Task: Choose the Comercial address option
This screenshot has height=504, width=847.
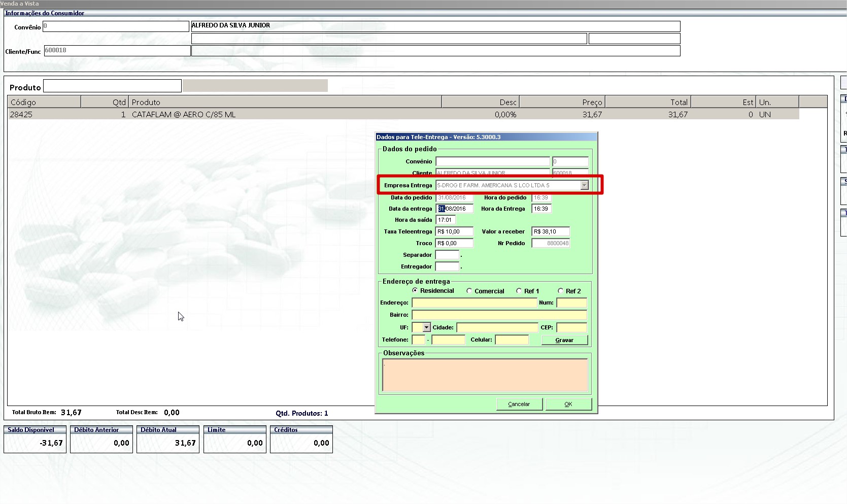Action: pyautogui.click(x=469, y=291)
